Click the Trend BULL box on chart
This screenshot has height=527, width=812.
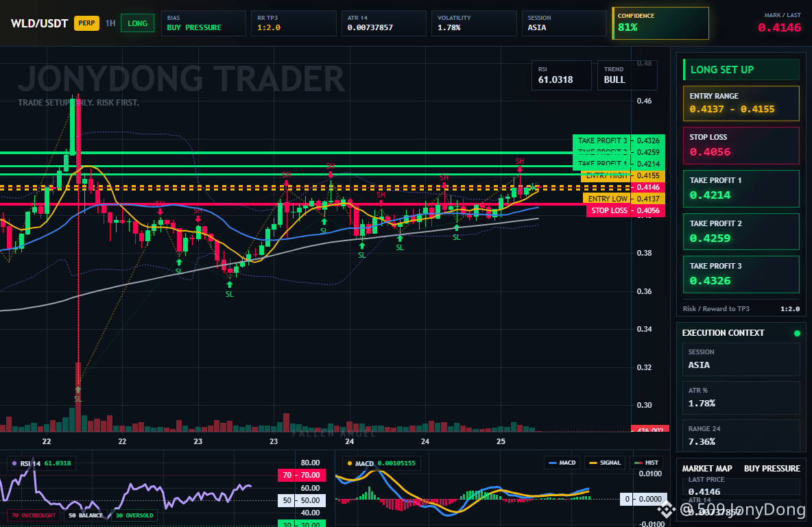pyautogui.click(x=627, y=75)
